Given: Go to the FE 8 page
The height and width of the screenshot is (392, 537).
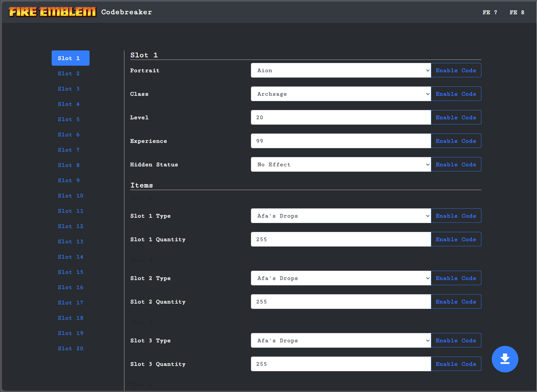Looking at the screenshot, I should 517,12.
